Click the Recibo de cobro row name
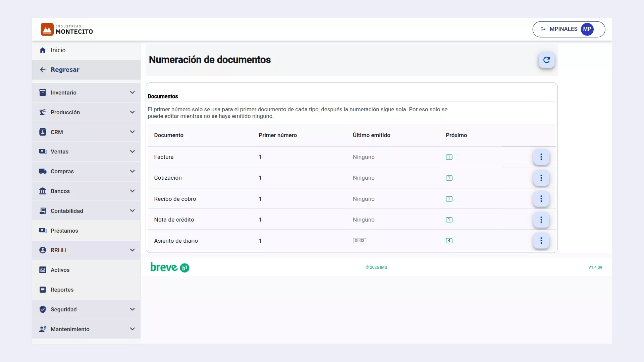Image resolution: width=644 pixels, height=362 pixels. 175,199
